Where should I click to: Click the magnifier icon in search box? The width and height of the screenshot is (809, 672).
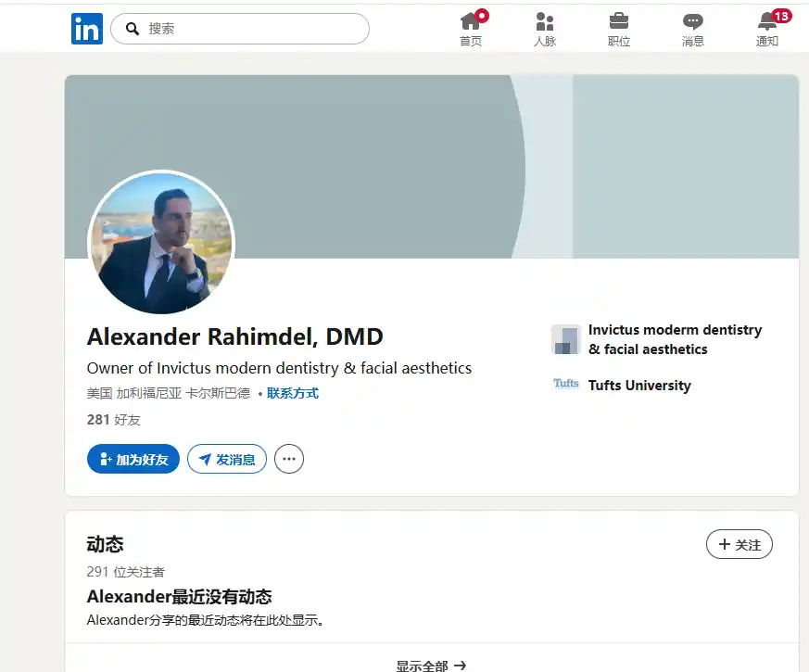(133, 29)
